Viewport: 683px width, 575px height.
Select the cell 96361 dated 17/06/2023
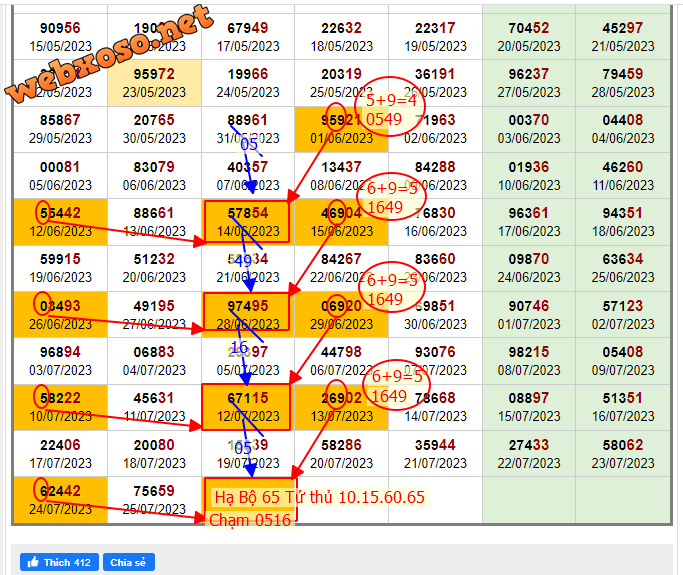(x=529, y=222)
